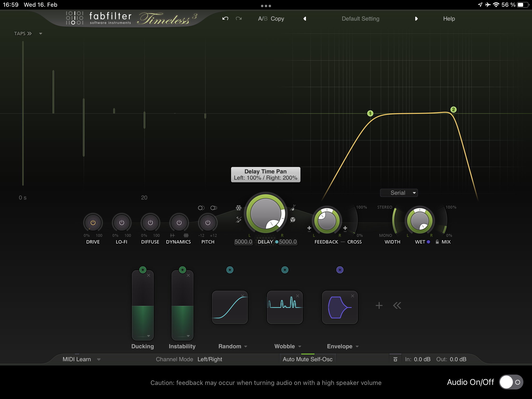Screen dimensions: 532x399
Task: Click the Auto Mute Self-Osc button
Action: tap(307, 359)
